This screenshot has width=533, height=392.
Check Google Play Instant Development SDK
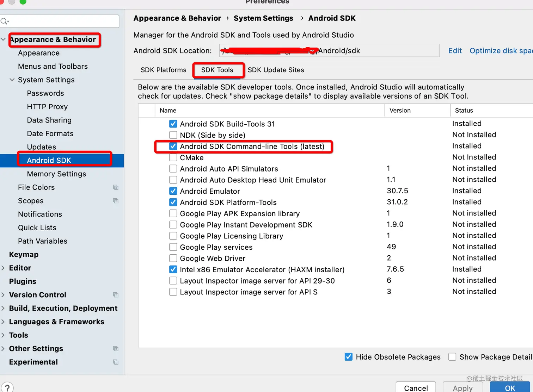click(173, 225)
